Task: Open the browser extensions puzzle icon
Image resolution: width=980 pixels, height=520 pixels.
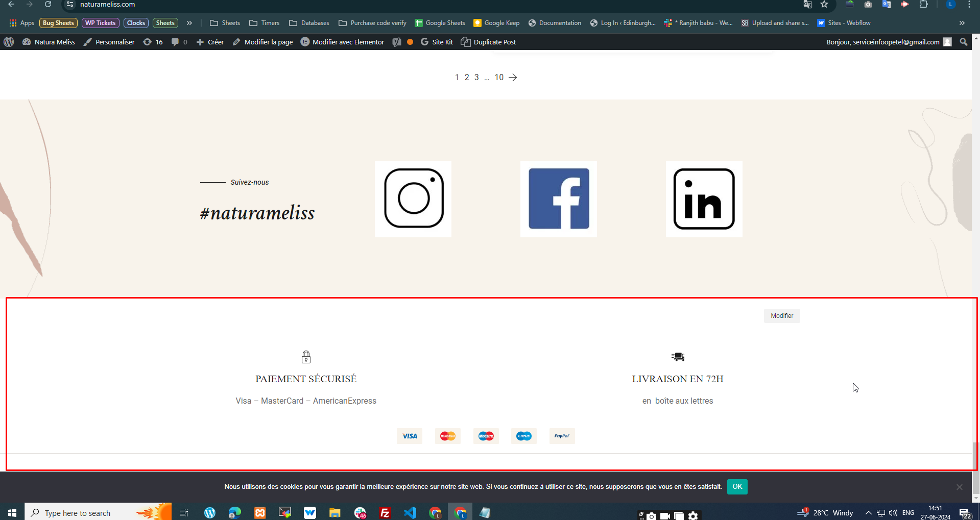Action: [923, 4]
